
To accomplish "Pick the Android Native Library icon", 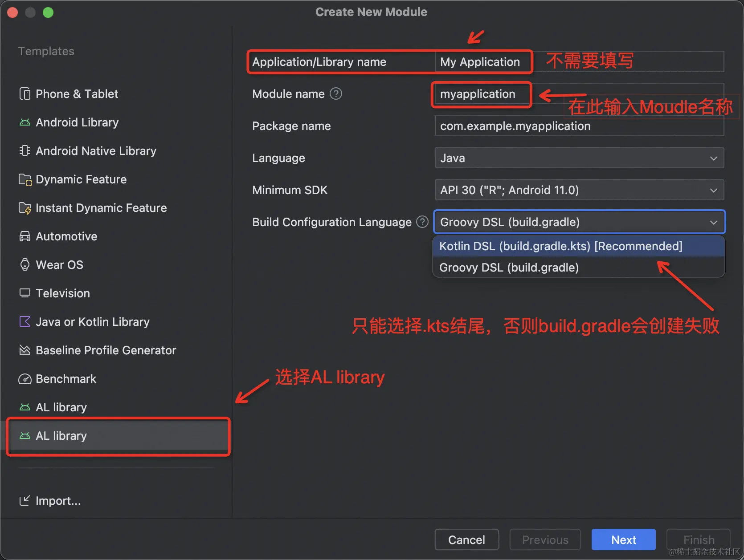I will 25,151.
